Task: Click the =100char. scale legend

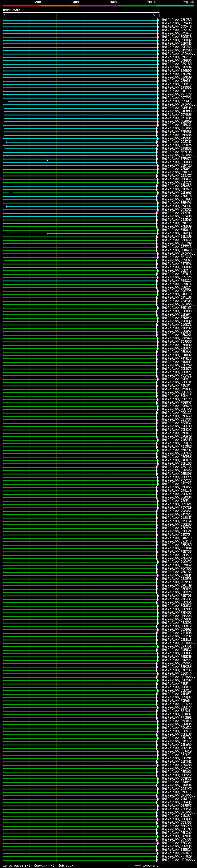Action: point(147,866)
